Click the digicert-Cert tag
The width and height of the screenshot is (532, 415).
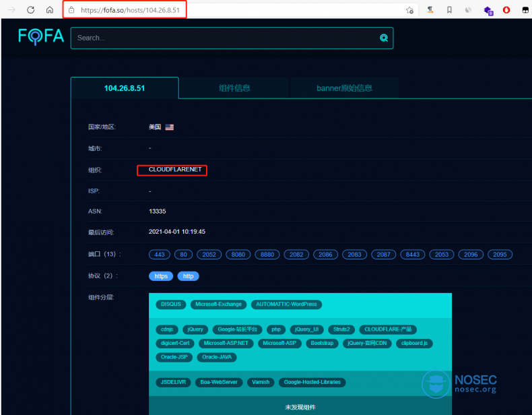pyautogui.click(x=175, y=344)
